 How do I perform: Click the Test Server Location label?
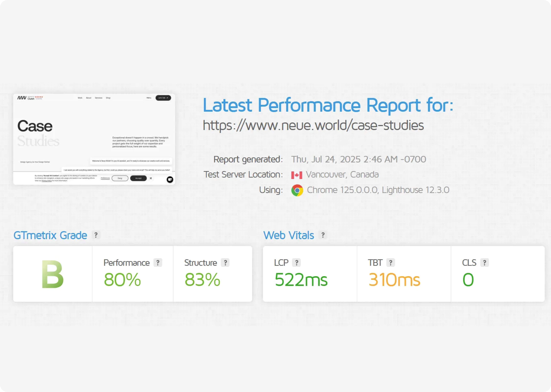pos(243,175)
